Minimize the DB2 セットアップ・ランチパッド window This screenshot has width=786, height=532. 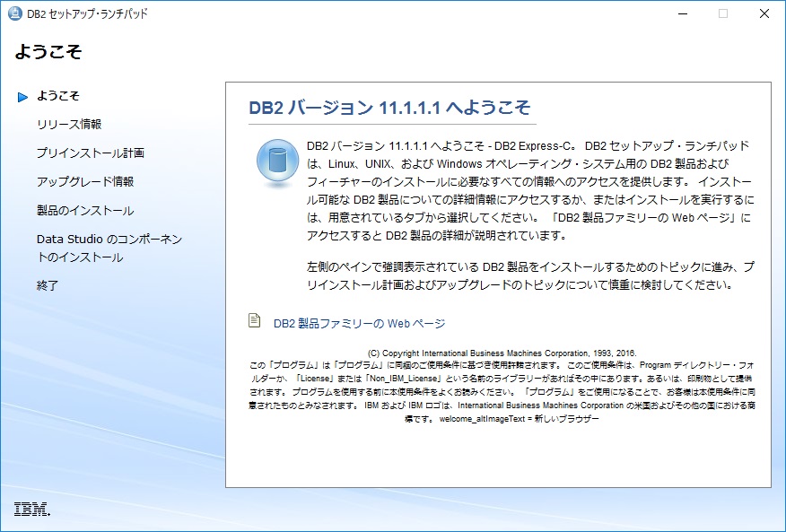tap(682, 13)
